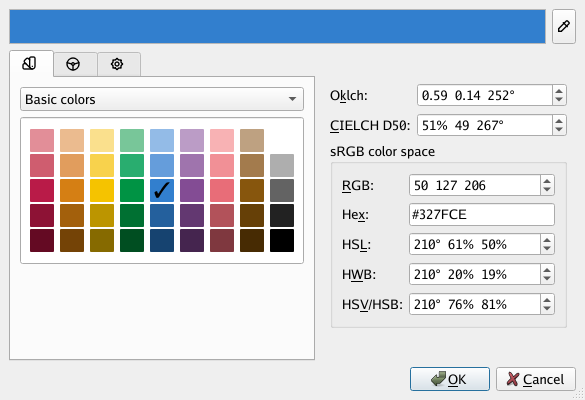Click the eyedropper screen color picker icon

click(x=564, y=27)
